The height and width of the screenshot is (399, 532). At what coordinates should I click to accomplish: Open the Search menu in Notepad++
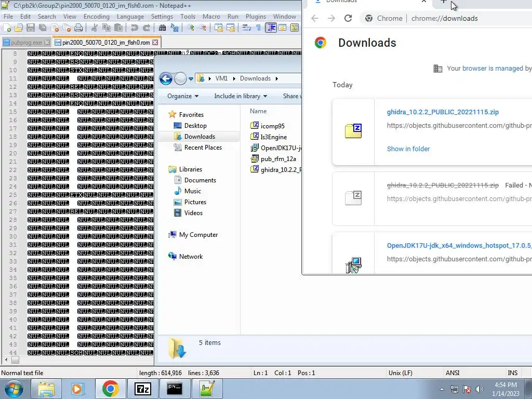point(47,16)
